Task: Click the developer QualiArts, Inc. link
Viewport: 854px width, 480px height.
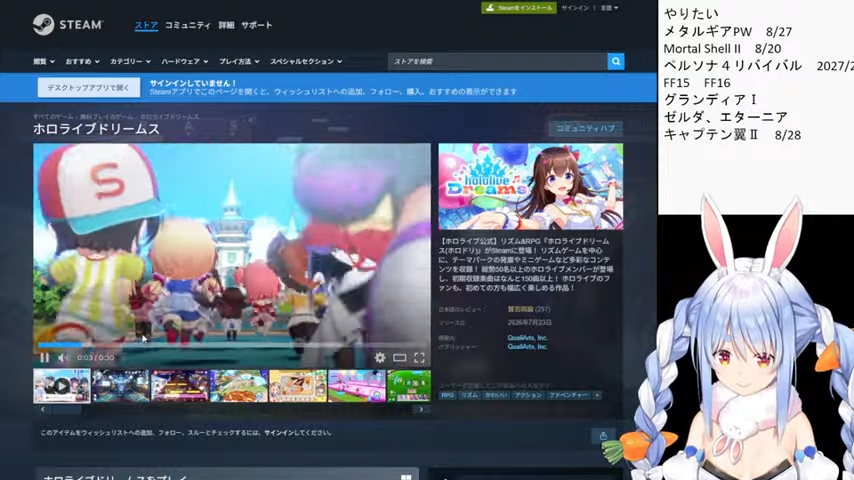Action: [527, 338]
